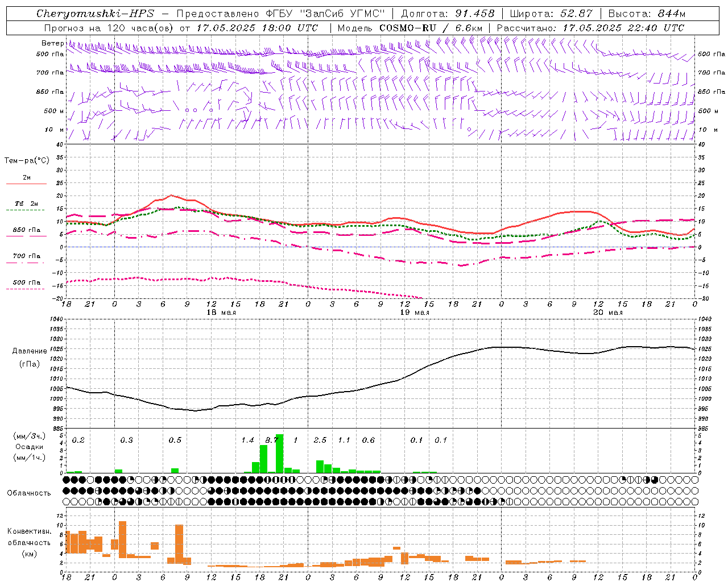Click the 1.1 precipitation total
The height and width of the screenshot is (582, 728).
coord(344,440)
